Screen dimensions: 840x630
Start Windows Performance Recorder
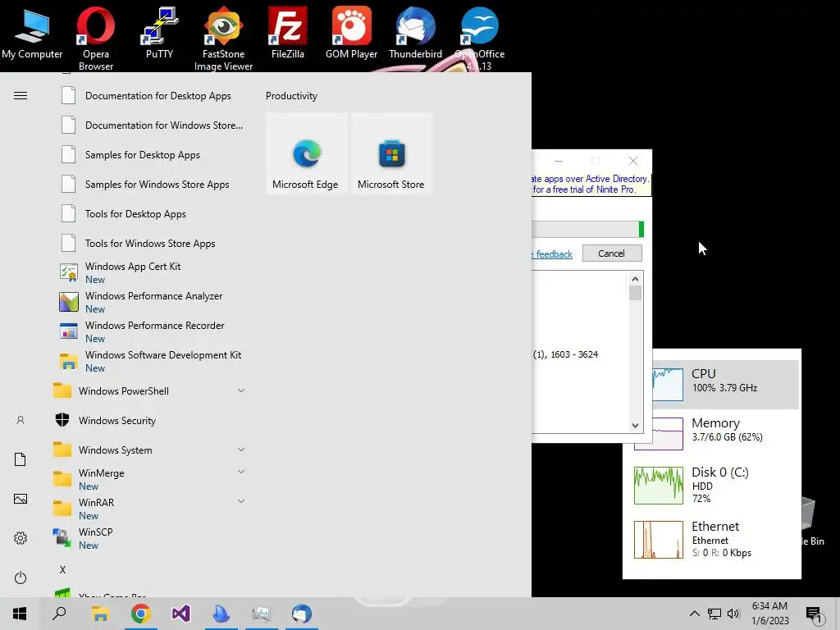[x=150, y=331]
